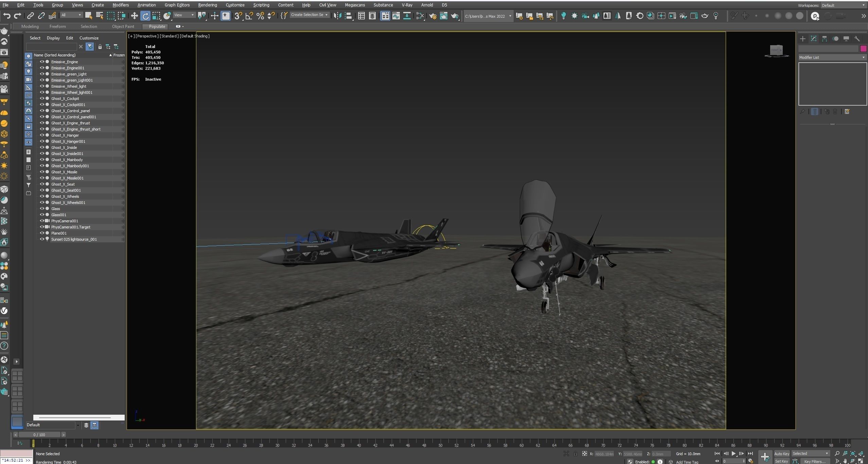Open the Rendering menu

(x=207, y=5)
